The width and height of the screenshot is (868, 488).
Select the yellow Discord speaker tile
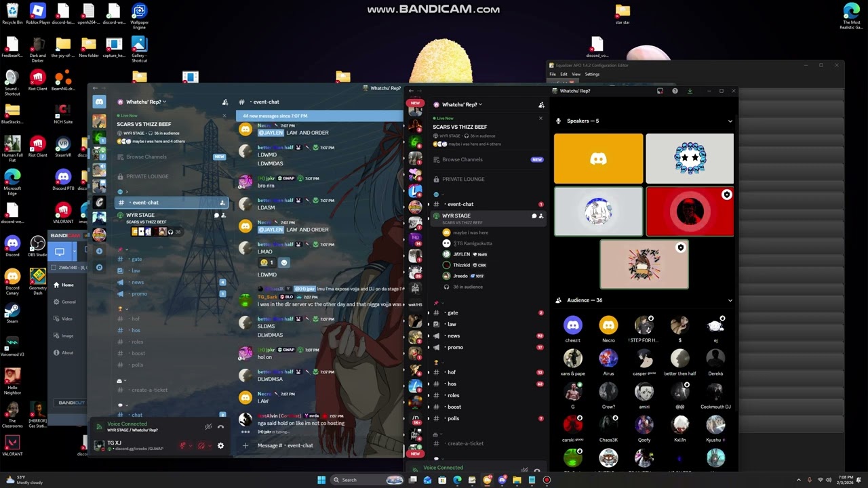(x=598, y=159)
